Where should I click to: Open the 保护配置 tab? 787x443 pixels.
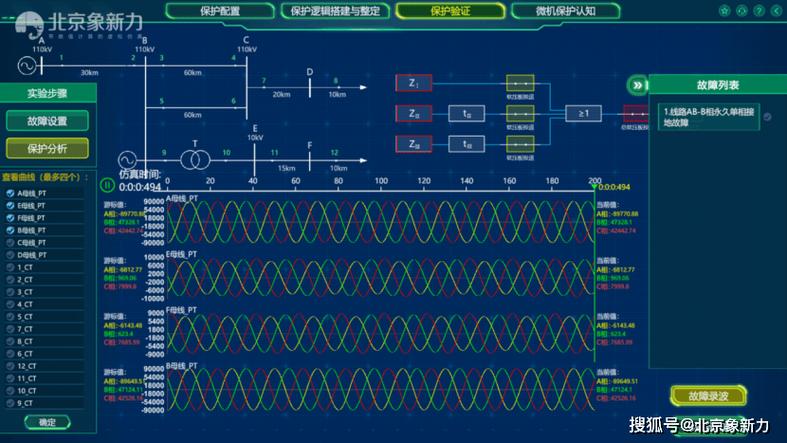220,11
